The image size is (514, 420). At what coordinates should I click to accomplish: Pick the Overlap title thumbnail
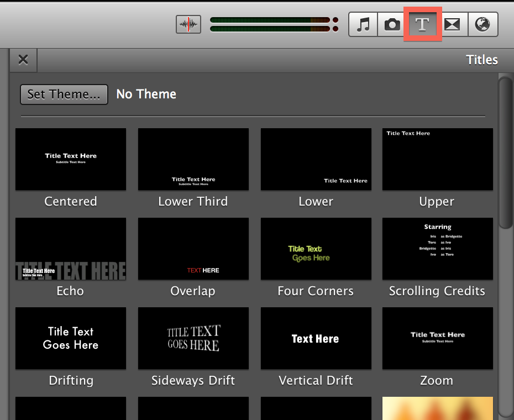(193, 249)
